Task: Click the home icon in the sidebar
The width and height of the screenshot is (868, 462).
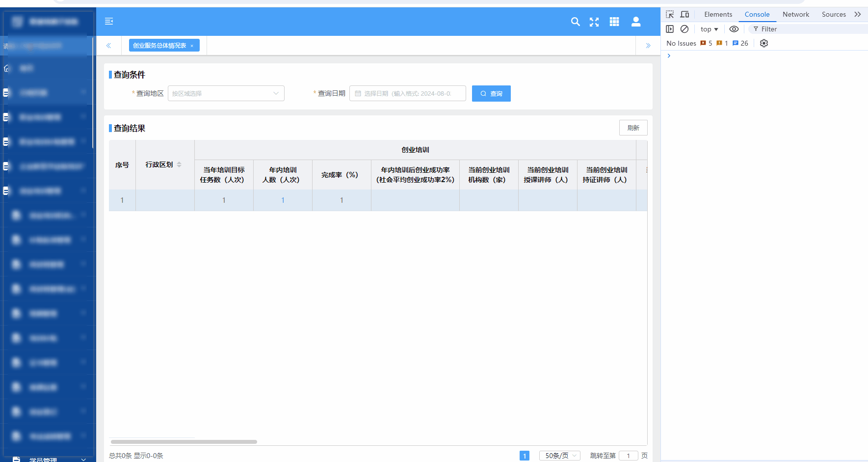Action: click(x=6, y=68)
